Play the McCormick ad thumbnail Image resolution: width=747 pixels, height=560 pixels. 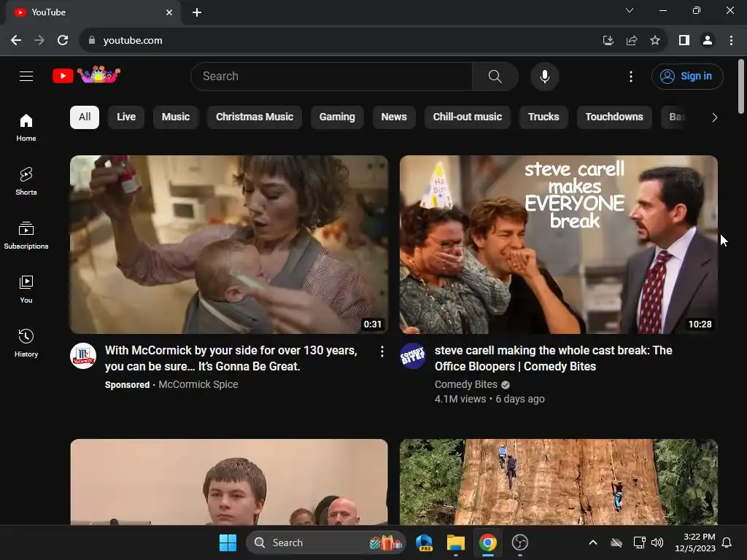229,244
